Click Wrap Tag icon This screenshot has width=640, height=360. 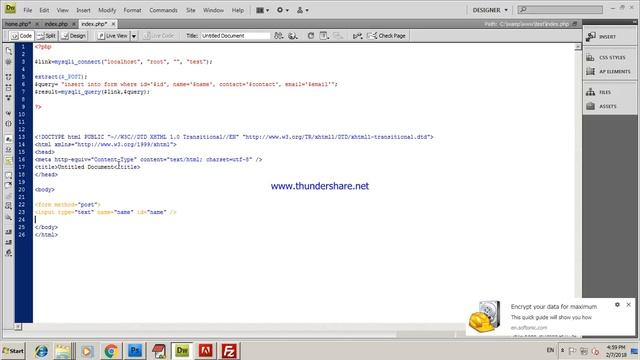pos(9,196)
